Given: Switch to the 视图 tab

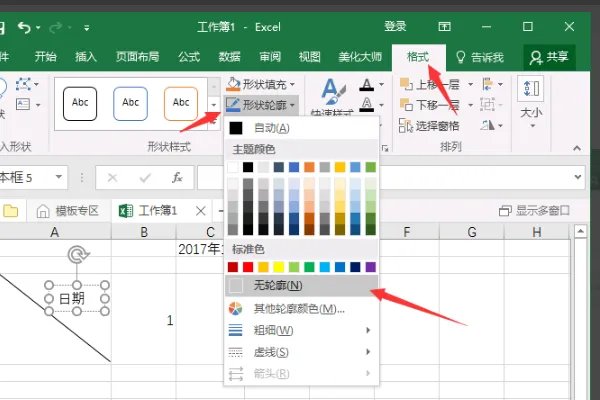Looking at the screenshot, I should 310,57.
